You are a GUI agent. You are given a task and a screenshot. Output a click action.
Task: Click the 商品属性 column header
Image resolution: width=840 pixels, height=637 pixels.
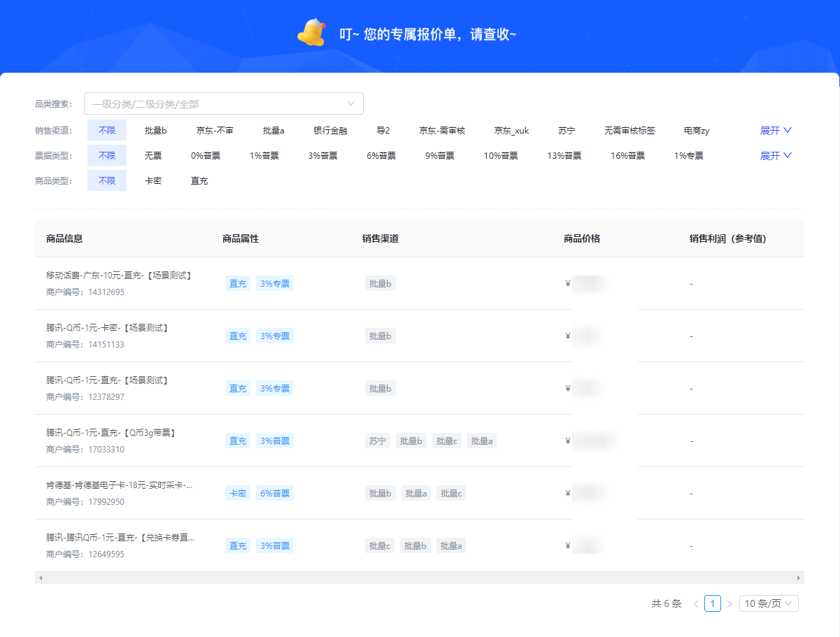241,238
